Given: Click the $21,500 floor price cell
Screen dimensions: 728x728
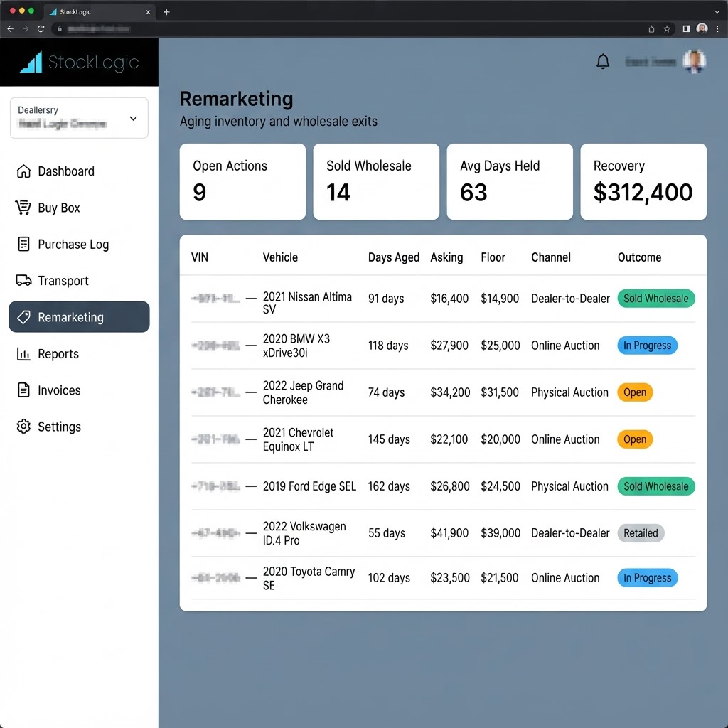Looking at the screenshot, I should tap(500, 578).
